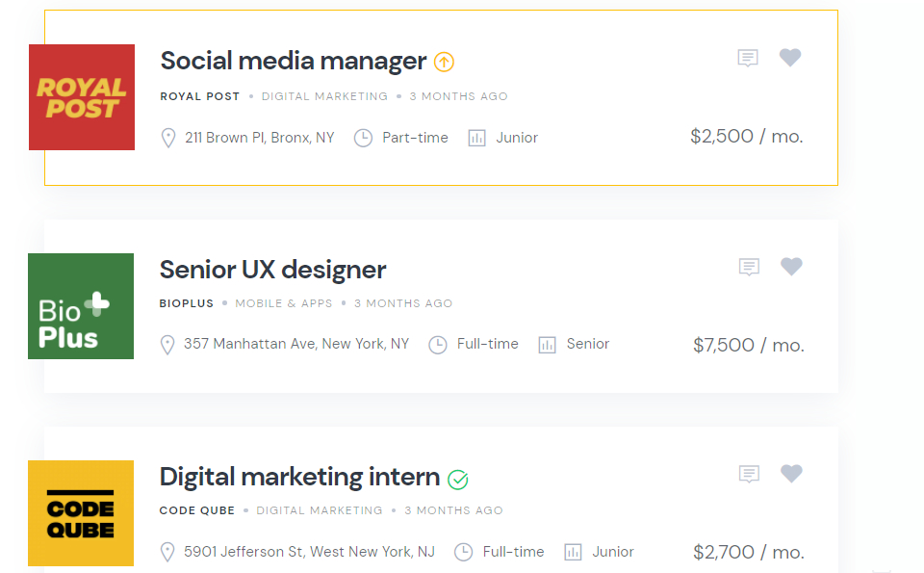Screen dimensions: 924x573
Task: Click the CODE QUBE company name
Action: coord(197,510)
